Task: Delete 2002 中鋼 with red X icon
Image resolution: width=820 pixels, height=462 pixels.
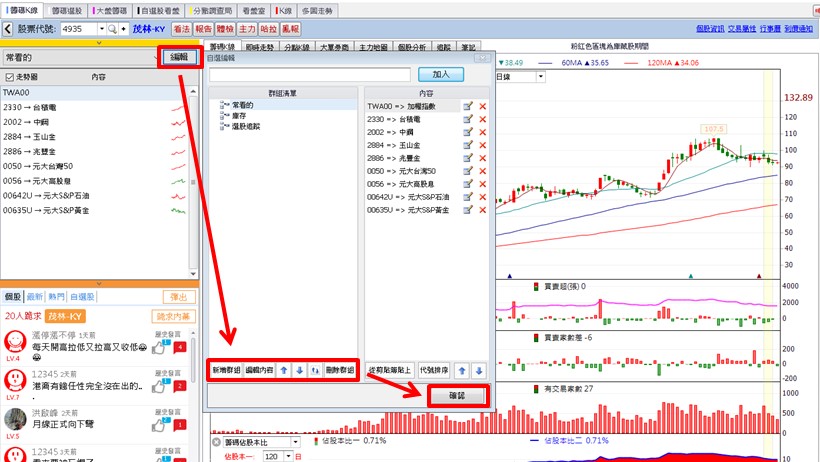Action: [x=483, y=132]
